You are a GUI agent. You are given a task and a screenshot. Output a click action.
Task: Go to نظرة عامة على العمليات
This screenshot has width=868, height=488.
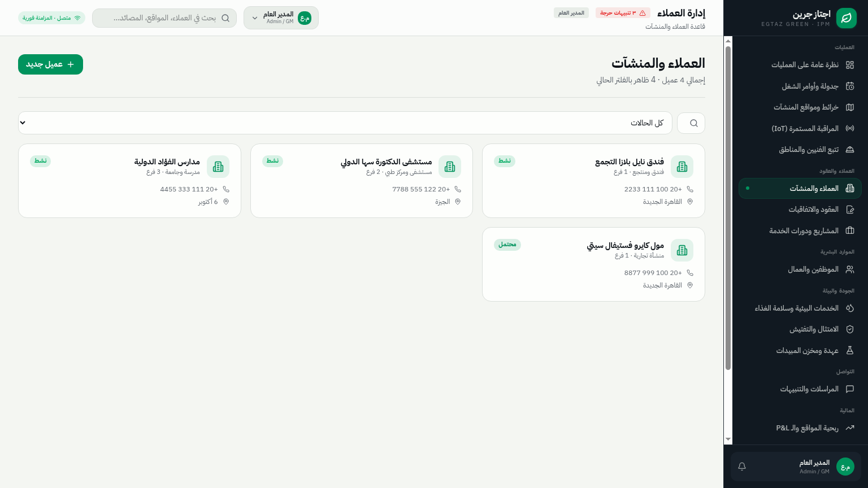800,65
